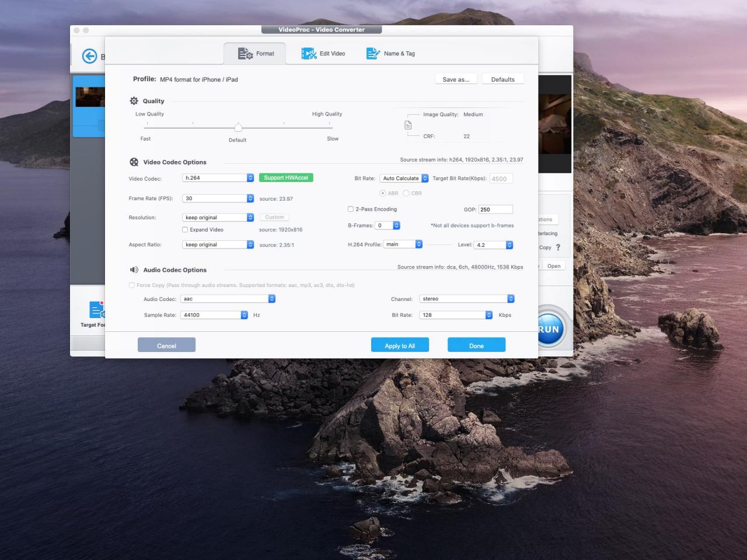Open the Edit Video tab
Screen dimensions: 747x560
pos(323,54)
